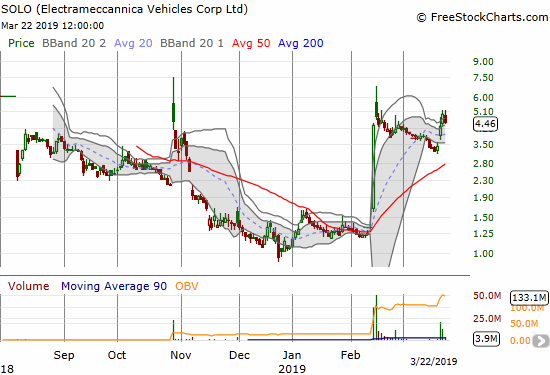550x375 pixels.
Task: Click the 1.50 price axis label
Action: pyautogui.click(x=483, y=217)
